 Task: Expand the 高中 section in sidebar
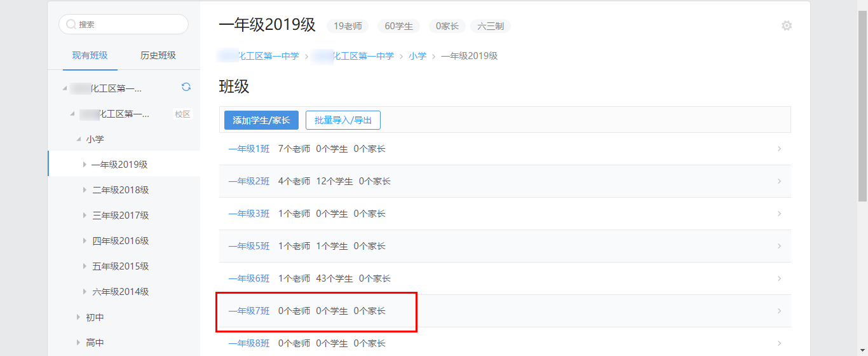coord(78,343)
